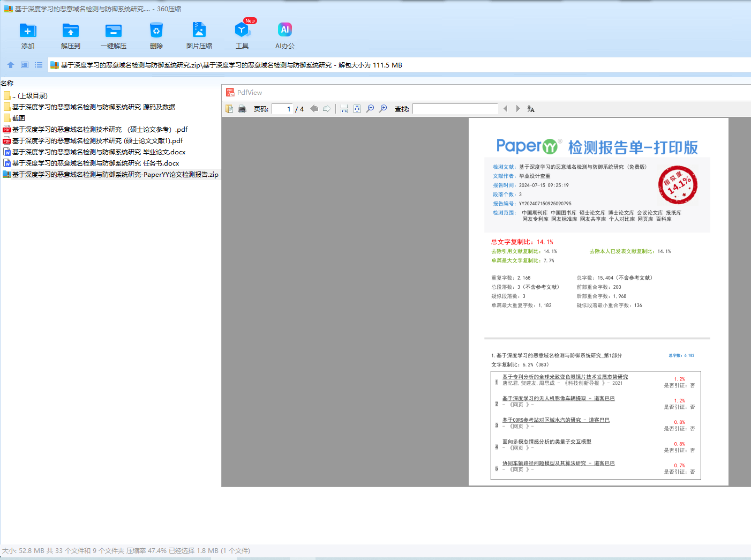Select the 源码及数据 folder

(110, 107)
